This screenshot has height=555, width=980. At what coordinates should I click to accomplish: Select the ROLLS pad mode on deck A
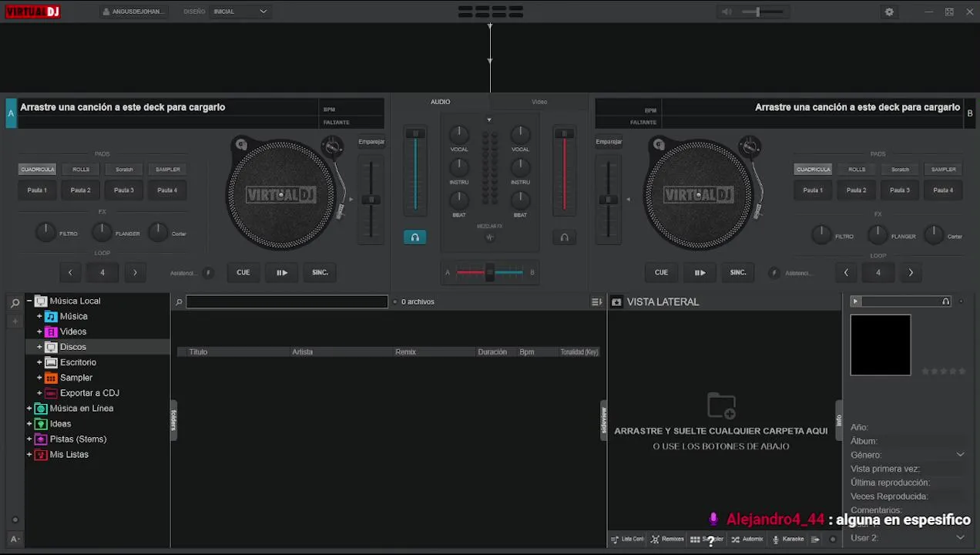pyautogui.click(x=81, y=170)
